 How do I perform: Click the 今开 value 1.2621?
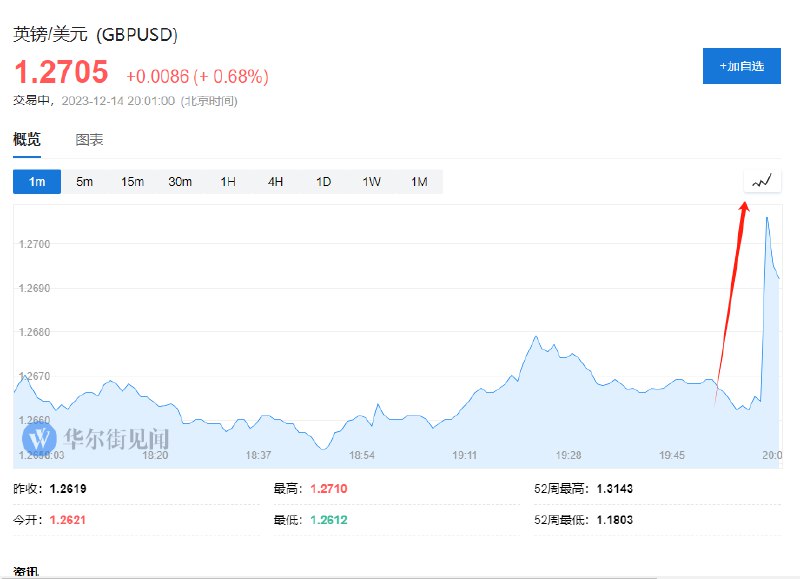point(68,520)
